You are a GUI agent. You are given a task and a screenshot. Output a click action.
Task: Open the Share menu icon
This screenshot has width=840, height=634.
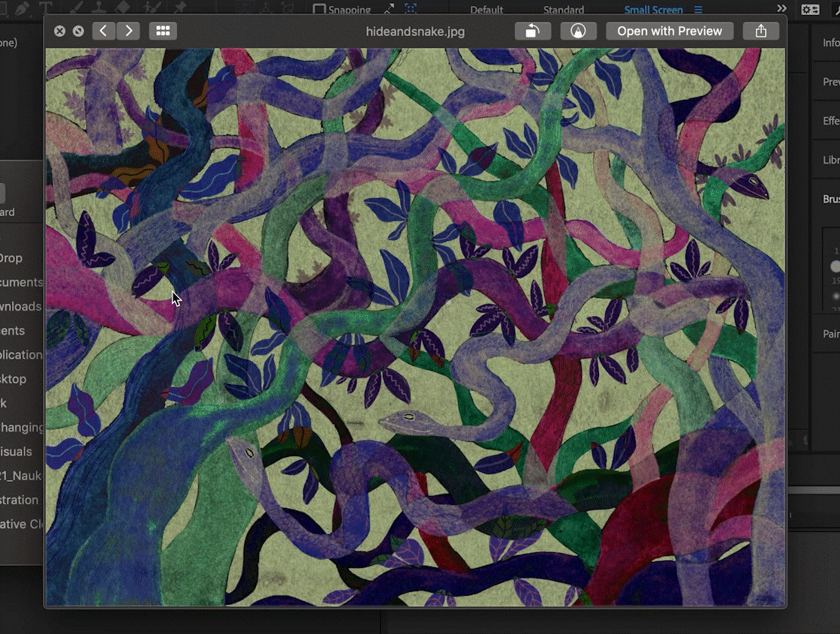pos(760,31)
